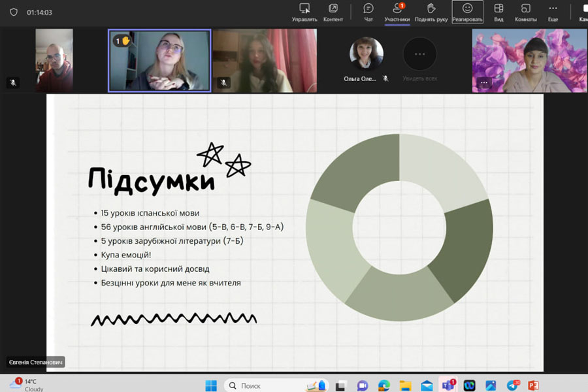Screen dimensions: 588x392
Task: Click Увидеть всех to see all participants
Action: [x=419, y=59]
